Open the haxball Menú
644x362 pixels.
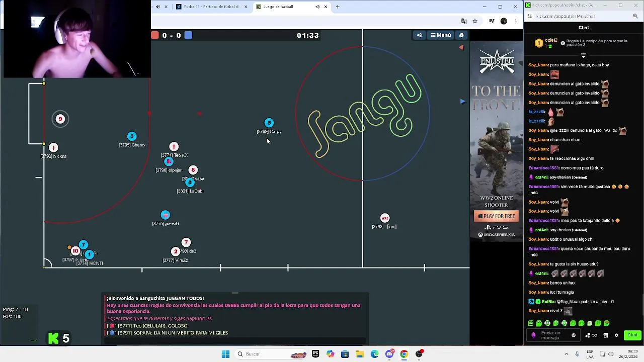point(441,35)
